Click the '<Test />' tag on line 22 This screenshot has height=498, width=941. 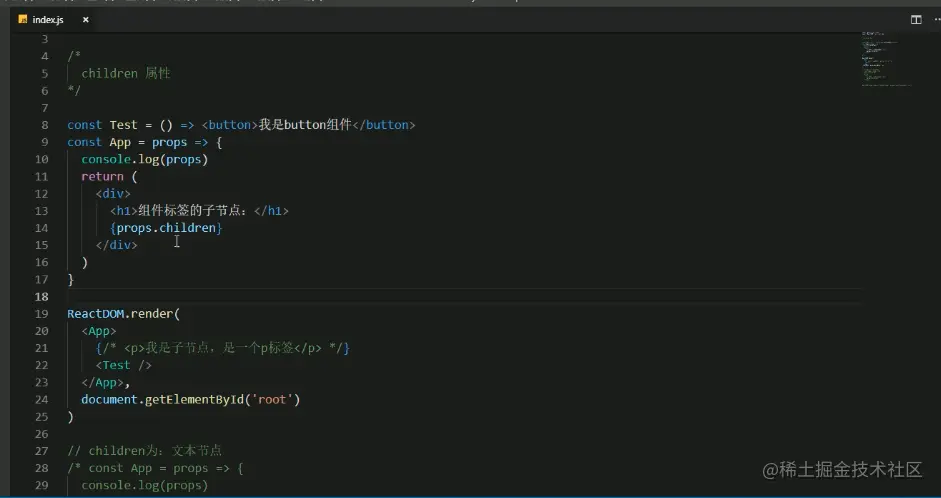coord(124,365)
